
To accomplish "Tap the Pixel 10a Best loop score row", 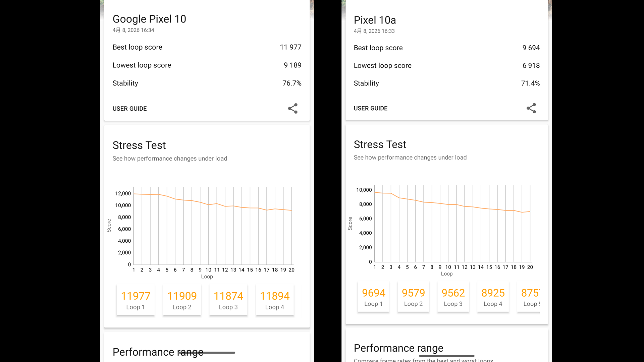I will (x=446, y=48).
